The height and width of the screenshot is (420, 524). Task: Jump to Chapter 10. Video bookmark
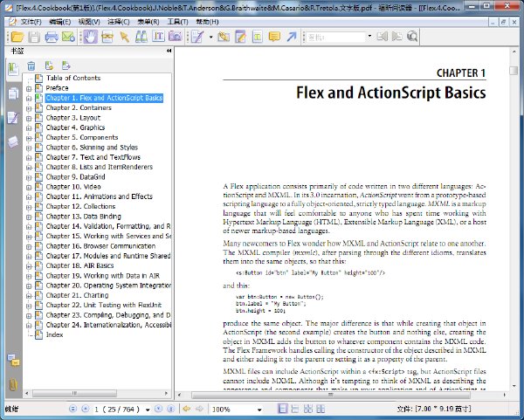tap(73, 187)
